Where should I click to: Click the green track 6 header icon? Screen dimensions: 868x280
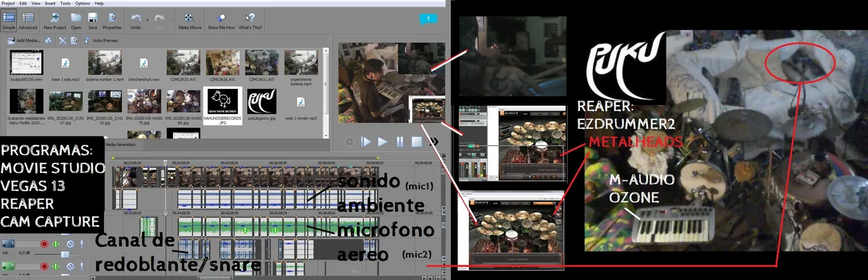coord(8,266)
